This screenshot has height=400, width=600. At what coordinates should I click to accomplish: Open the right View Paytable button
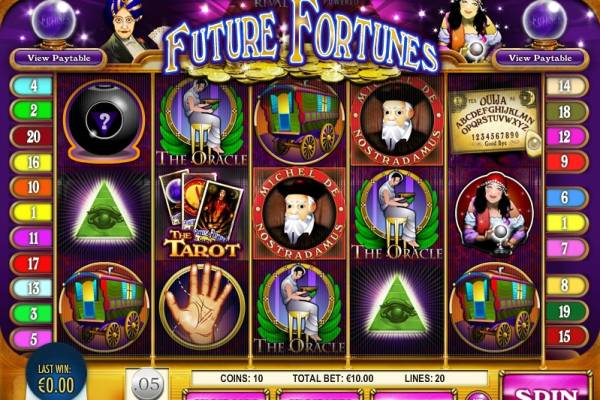click(540, 58)
